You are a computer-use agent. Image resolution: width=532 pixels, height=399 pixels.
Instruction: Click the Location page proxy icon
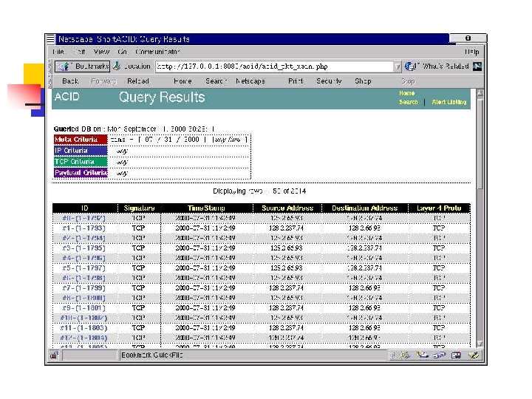[117, 66]
